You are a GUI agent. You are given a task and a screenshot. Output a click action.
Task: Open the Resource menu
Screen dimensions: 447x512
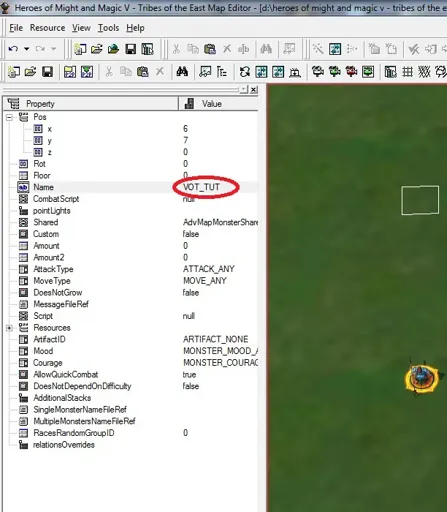point(48,28)
